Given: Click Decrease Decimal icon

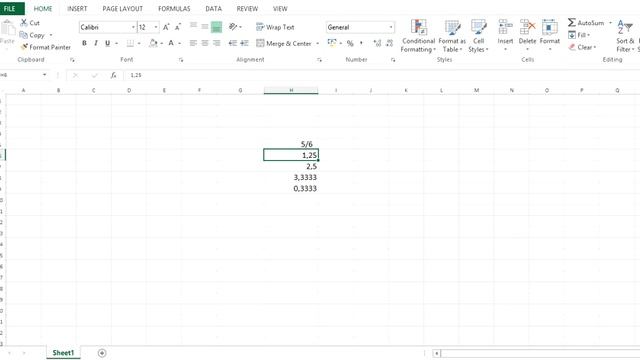Looking at the screenshot, I should (x=389, y=43).
